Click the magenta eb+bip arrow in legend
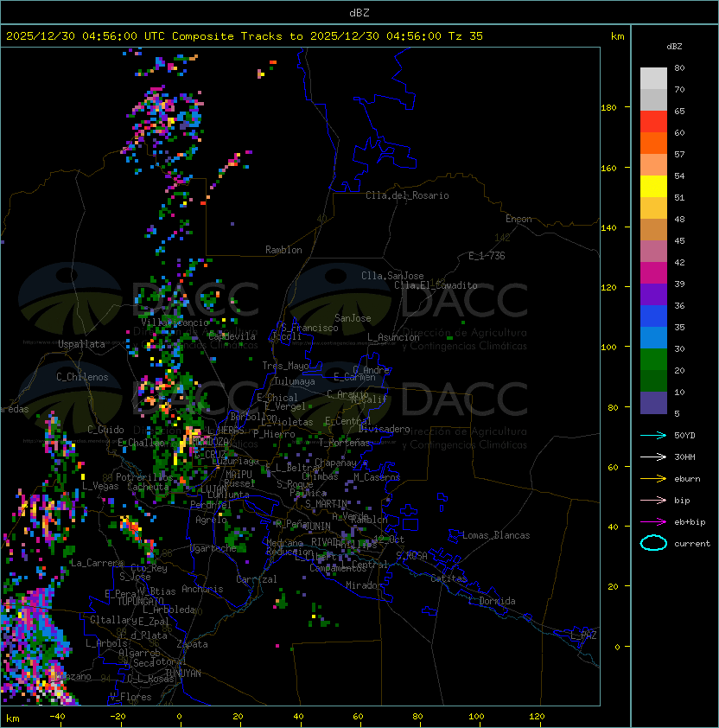Image resolution: width=719 pixels, height=728 pixels. (653, 522)
